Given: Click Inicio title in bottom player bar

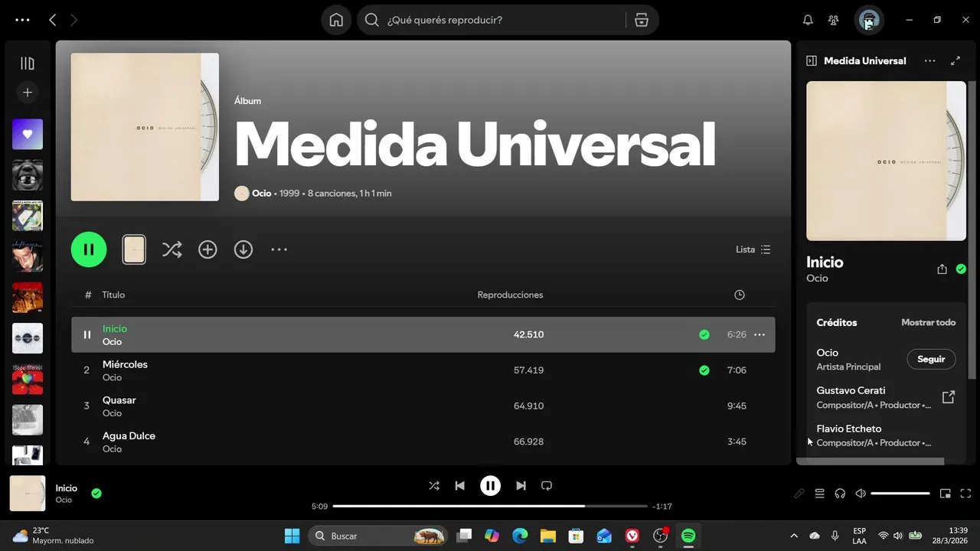Looking at the screenshot, I should (67, 488).
